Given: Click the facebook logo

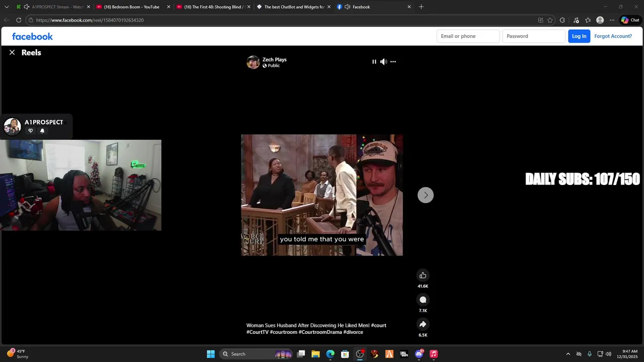Looking at the screenshot, I should [x=32, y=36].
